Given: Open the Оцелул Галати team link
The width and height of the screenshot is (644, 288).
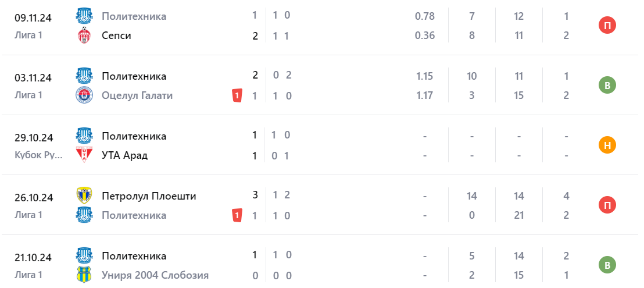Looking at the screenshot, I should (x=137, y=96).
